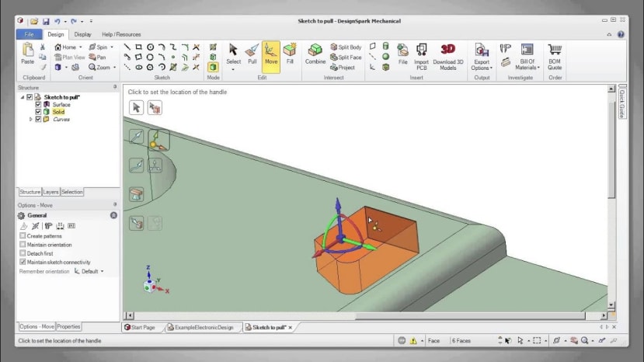644x362 pixels.
Task: Close the Sketch to pull tab
Action: (291, 328)
